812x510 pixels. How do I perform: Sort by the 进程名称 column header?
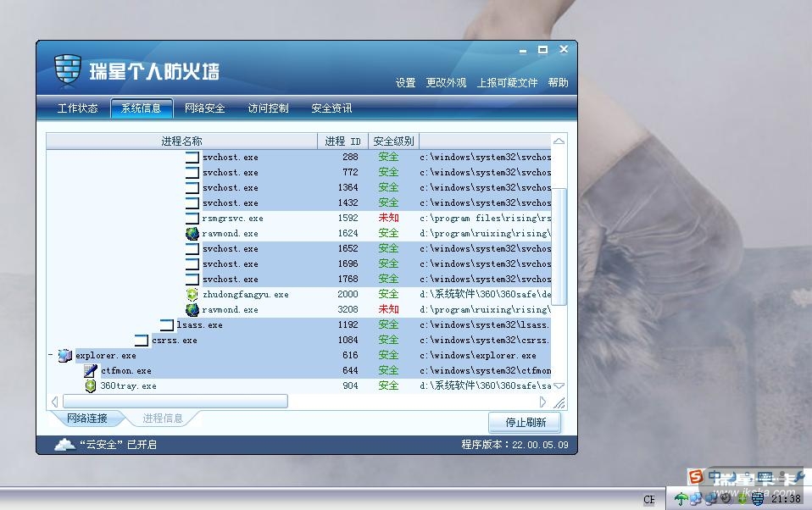181,141
